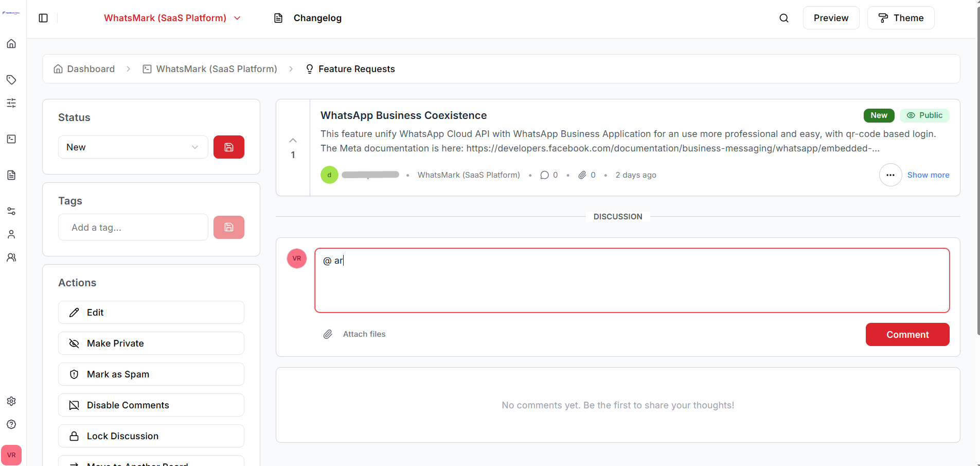The image size is (980, 466).
Task: Click the Attach files paperclip icon
Action: point(328,334)
